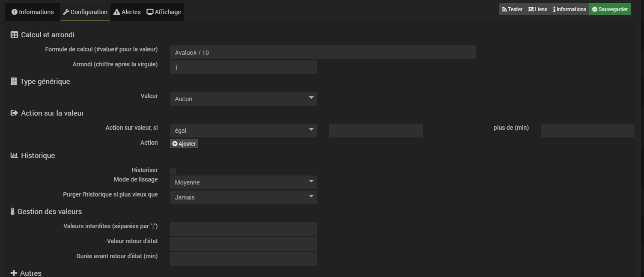644x277 pixels.
Task: Switch to the Alertes tab
Action: pyautogui.click(x=127, y=12)
